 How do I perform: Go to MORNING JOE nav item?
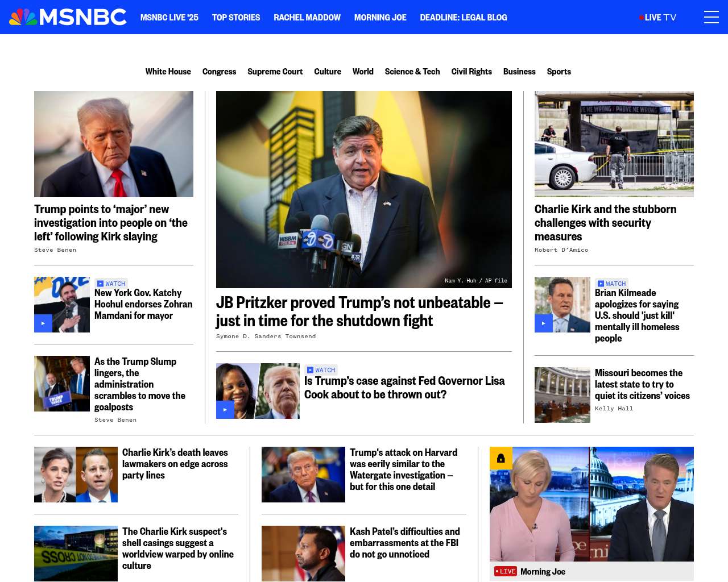(x=380, y=18)
